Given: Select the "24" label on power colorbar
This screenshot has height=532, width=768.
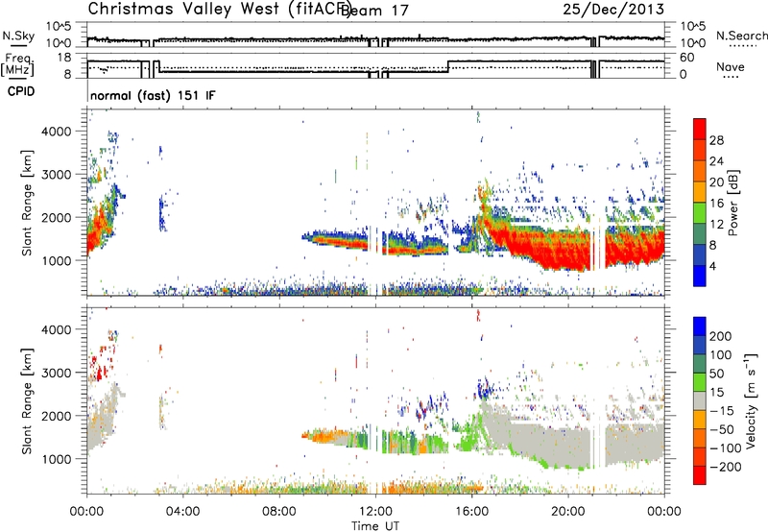Looking at the screenshot, I should (716, 161).
